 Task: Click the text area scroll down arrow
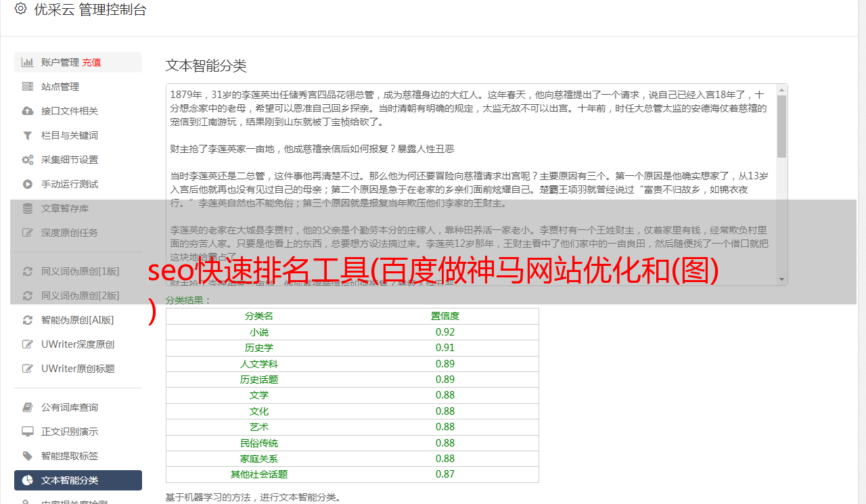(x=781, y=279)
